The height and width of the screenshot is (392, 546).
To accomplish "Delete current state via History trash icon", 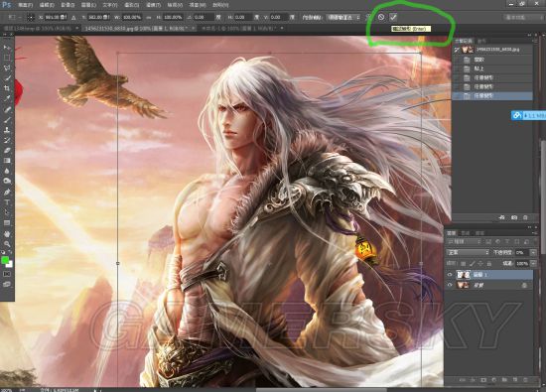I will pyautogui.click(x=525, y=217).
